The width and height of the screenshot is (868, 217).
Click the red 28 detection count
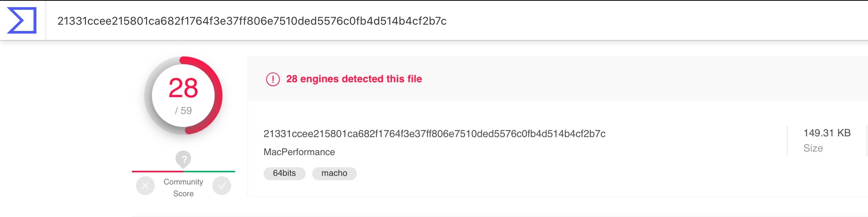(x=183, y=88)
